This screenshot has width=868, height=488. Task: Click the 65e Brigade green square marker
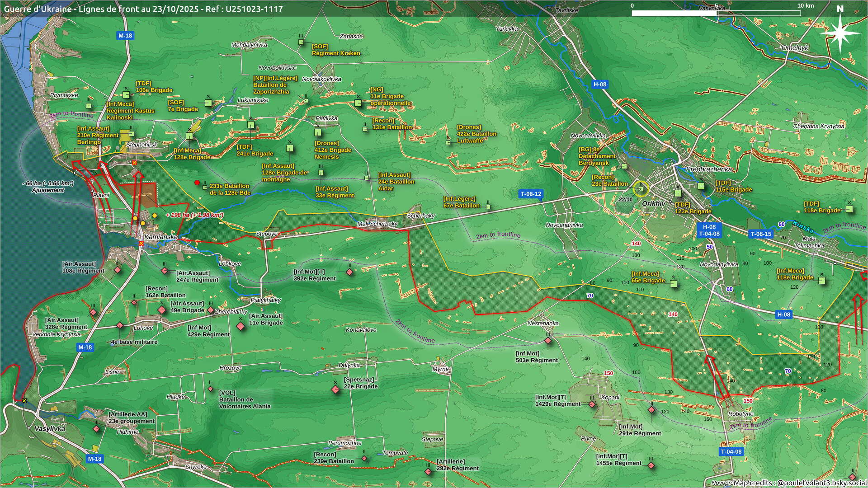pyautogui.click(x=673, y=284)
